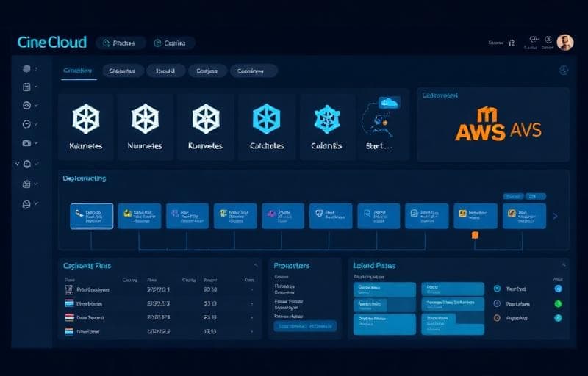Expand chevron beside the calendar sidebar icon
588x376 pixels.
[x=36, y=184]
